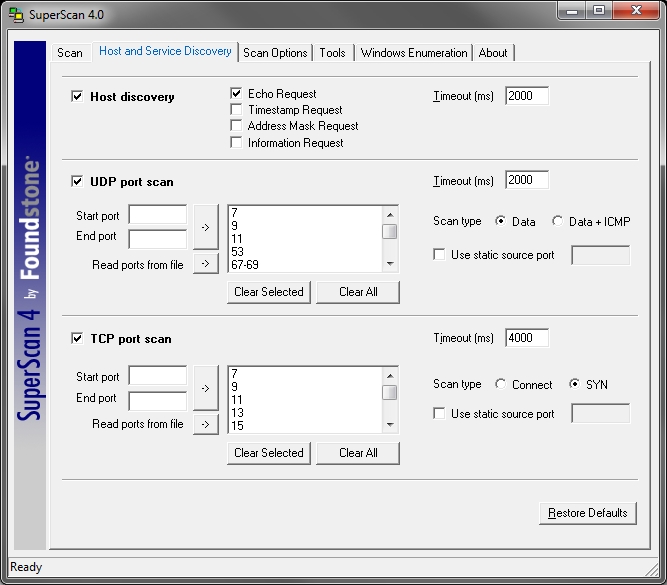Enable UDP Use static source port

[x=439, y=254]
